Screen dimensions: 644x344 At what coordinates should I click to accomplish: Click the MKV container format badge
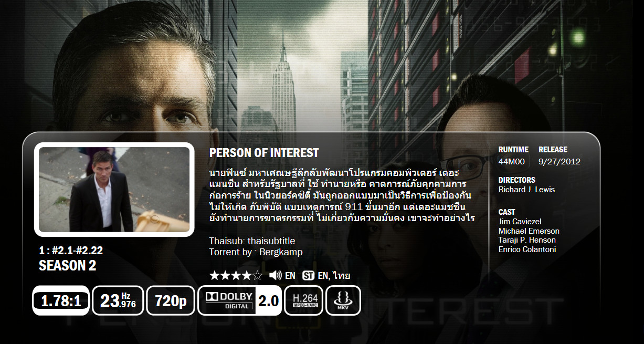pyautogui.click(x=343, y=300)
